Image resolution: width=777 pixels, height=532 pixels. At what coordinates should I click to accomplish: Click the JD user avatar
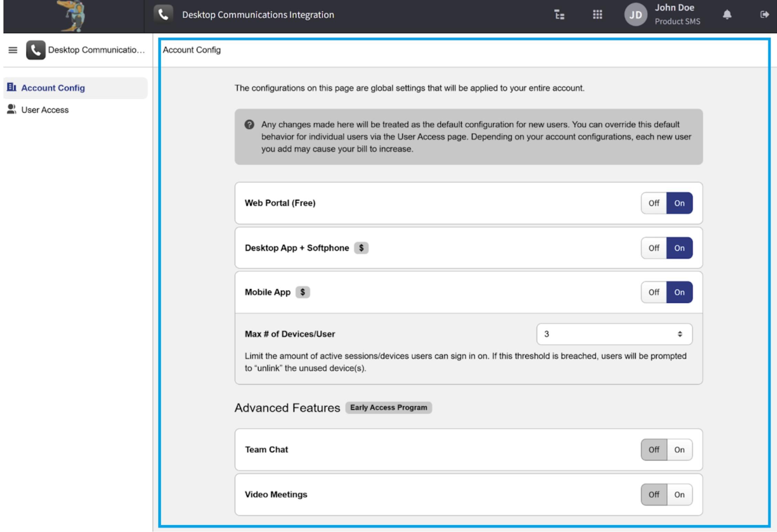[635, 15]
